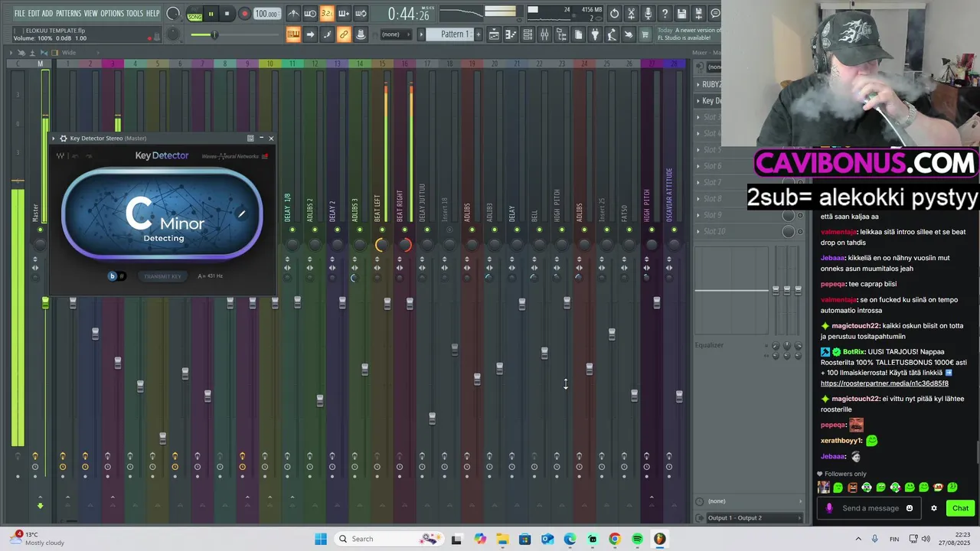Click the save project floppy icon
Viewport: 980px width, 551px height.
tap(681, 14)
